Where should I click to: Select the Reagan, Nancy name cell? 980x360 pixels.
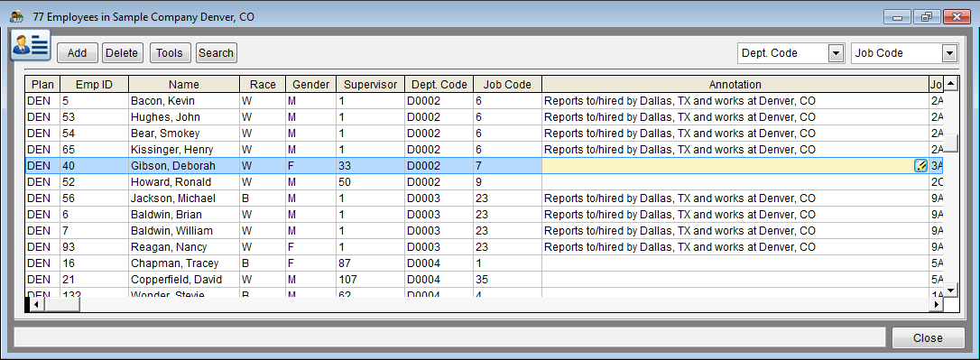point(184,247)
